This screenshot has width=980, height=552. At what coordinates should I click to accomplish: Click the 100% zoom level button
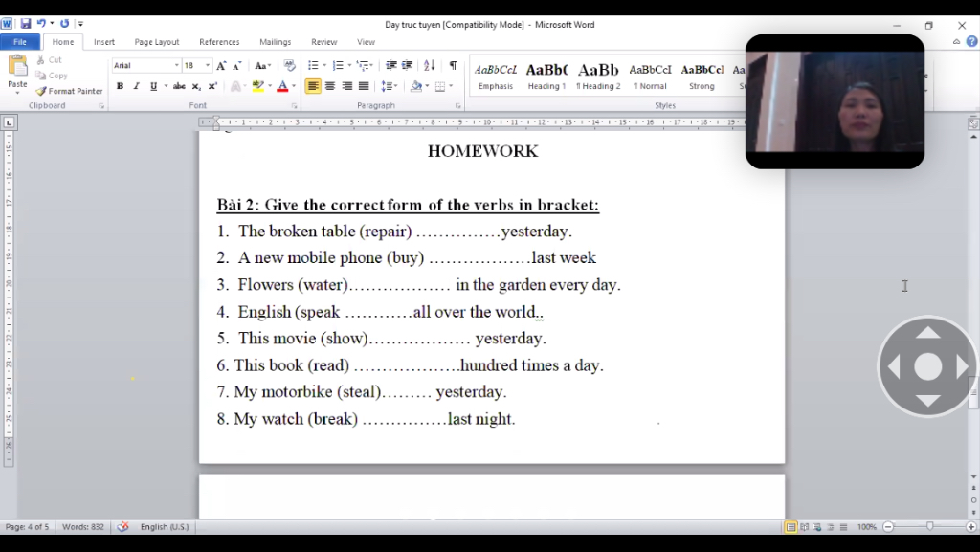pyautogui.click(x=866, y=527)
